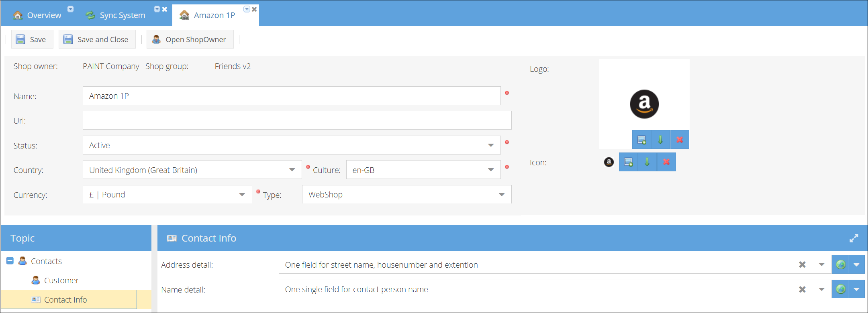The width and height of the screenshot is (868, 313).
Task: Click globe icon beside Address detail field
Action: 840,265
